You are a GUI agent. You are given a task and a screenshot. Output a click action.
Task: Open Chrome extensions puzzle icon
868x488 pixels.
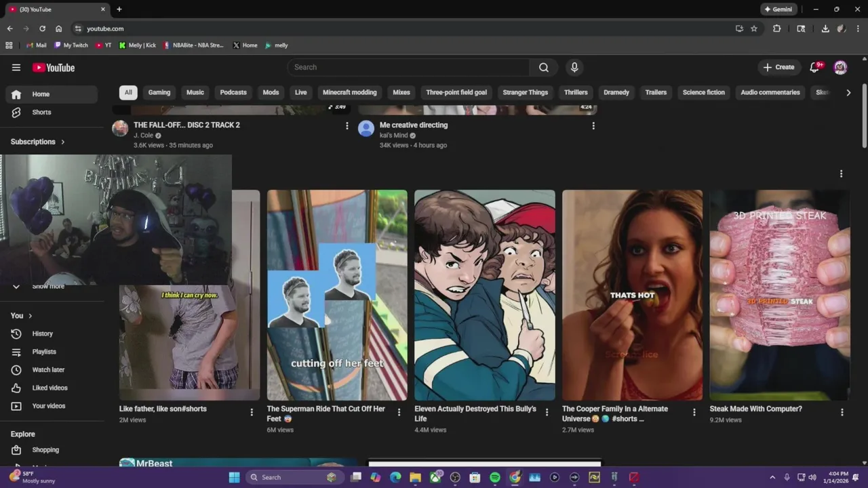(x=777, y=28)
